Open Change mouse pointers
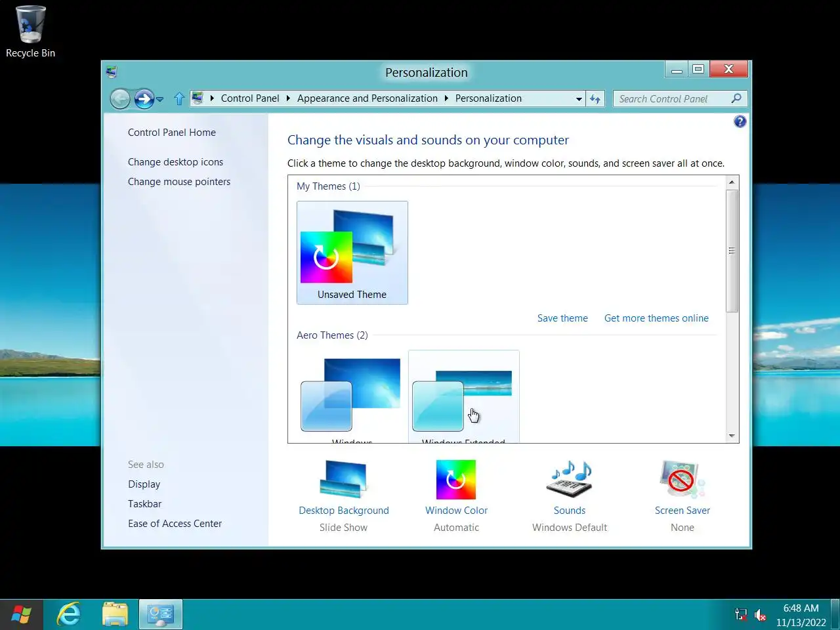840x630 pixels. coord(179,182)
